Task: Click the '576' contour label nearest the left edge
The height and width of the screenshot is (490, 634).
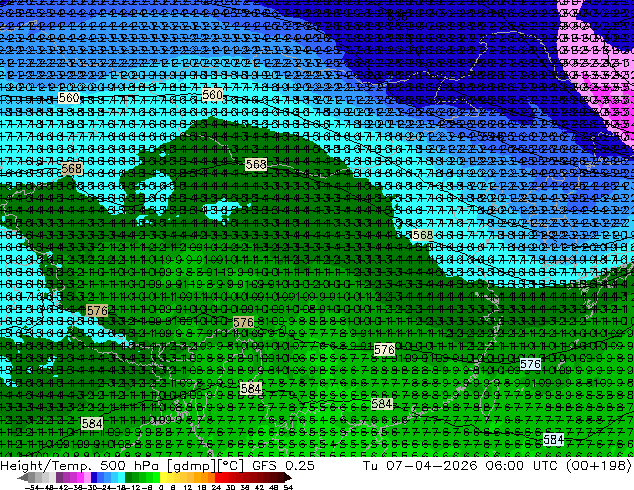Action: pos(97,310)
